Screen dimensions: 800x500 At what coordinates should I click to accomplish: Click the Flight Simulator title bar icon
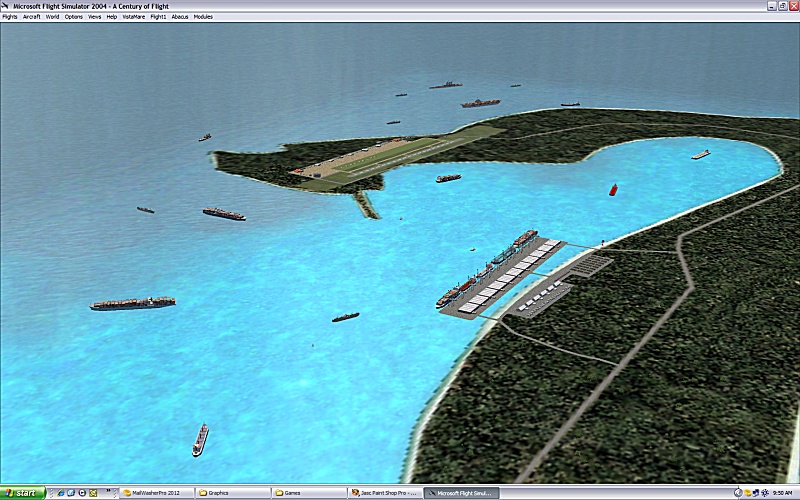tap(5, 6)
